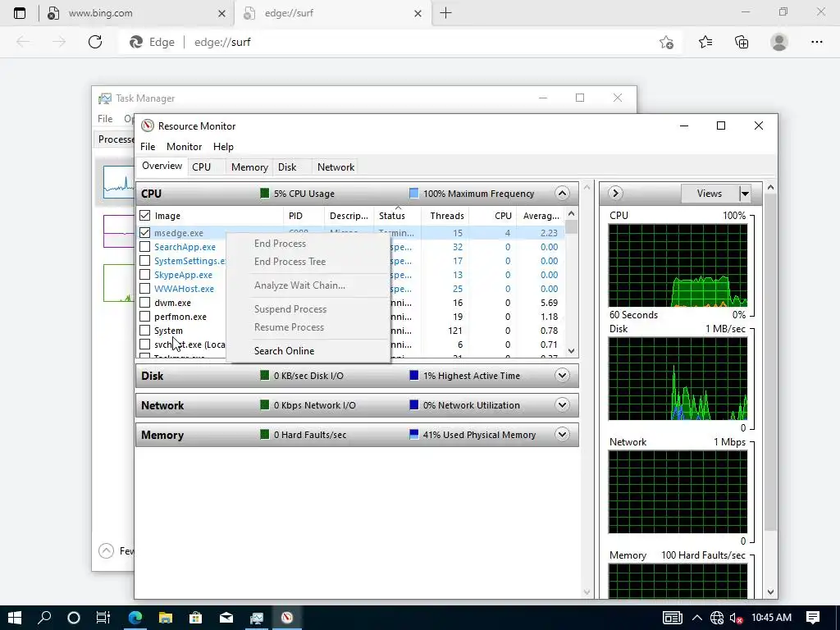
Task: Open File Explorer from taskbar
Action: coord(166,618)
